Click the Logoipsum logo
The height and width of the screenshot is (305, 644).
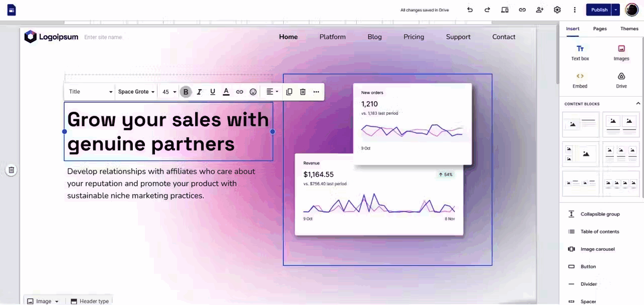(x=51, y=37)
